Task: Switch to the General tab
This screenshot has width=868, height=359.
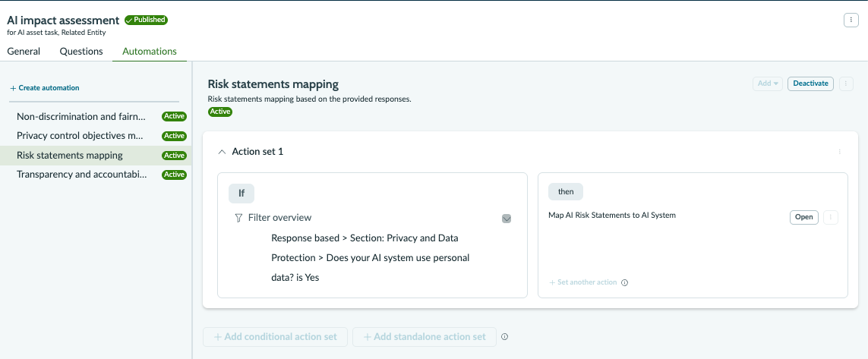Action: pyautogui.click(x=24, y=52)
